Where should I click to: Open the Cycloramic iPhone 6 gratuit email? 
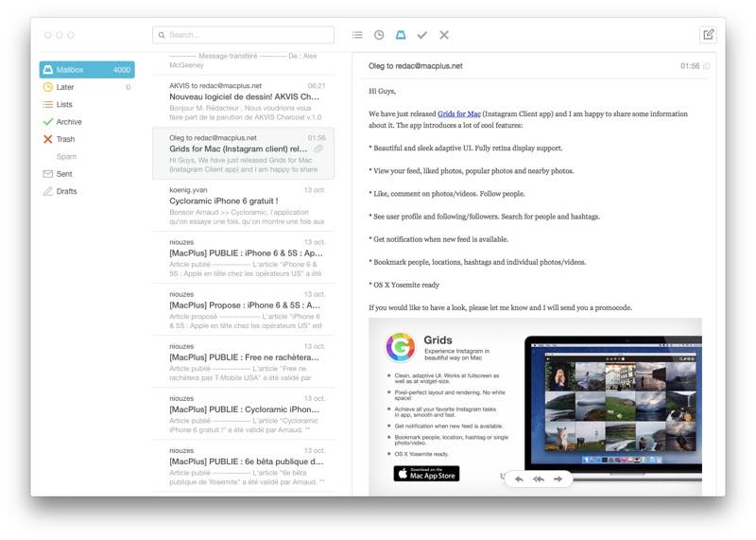(x=243, y=205)
